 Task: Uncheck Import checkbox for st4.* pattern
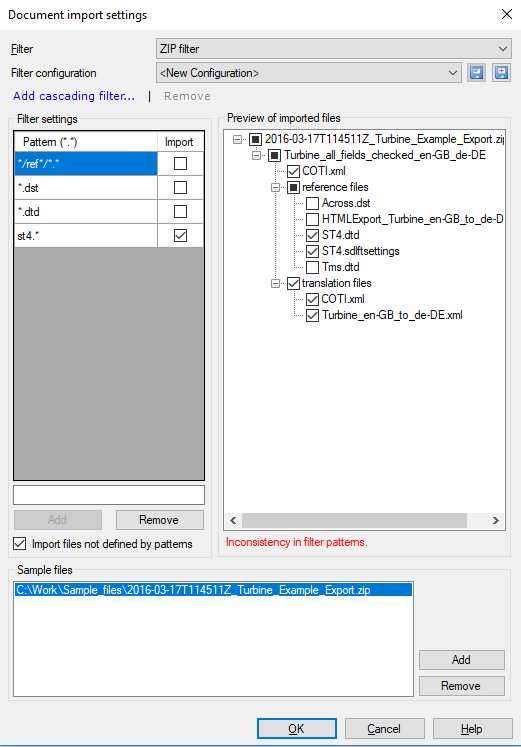pos(180,235)
